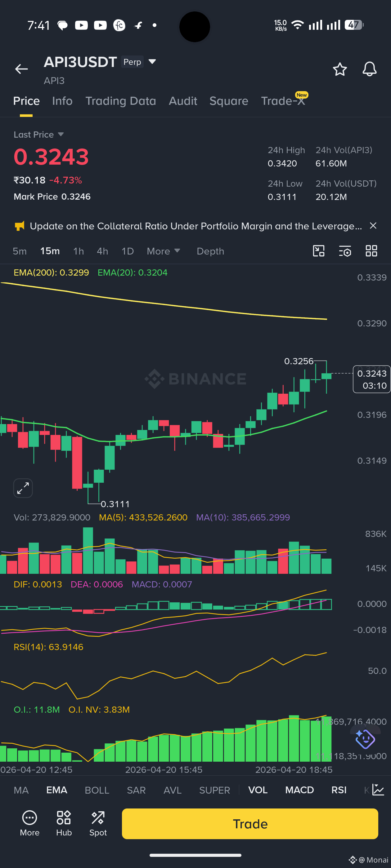This screenshot has width=391, height=868.
Task: Select the 1D timeframe
Action: click(x=128, y=251)
